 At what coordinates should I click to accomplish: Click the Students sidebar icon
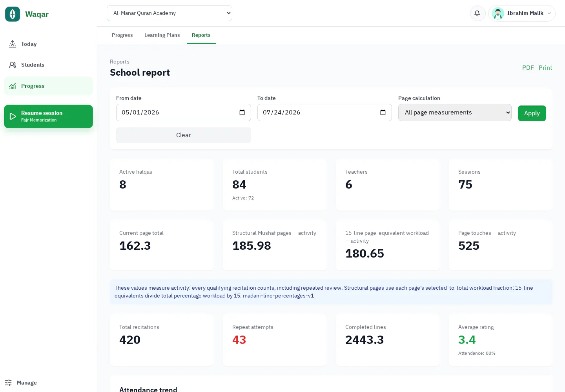pyautogui.click(x=13, y=65)
